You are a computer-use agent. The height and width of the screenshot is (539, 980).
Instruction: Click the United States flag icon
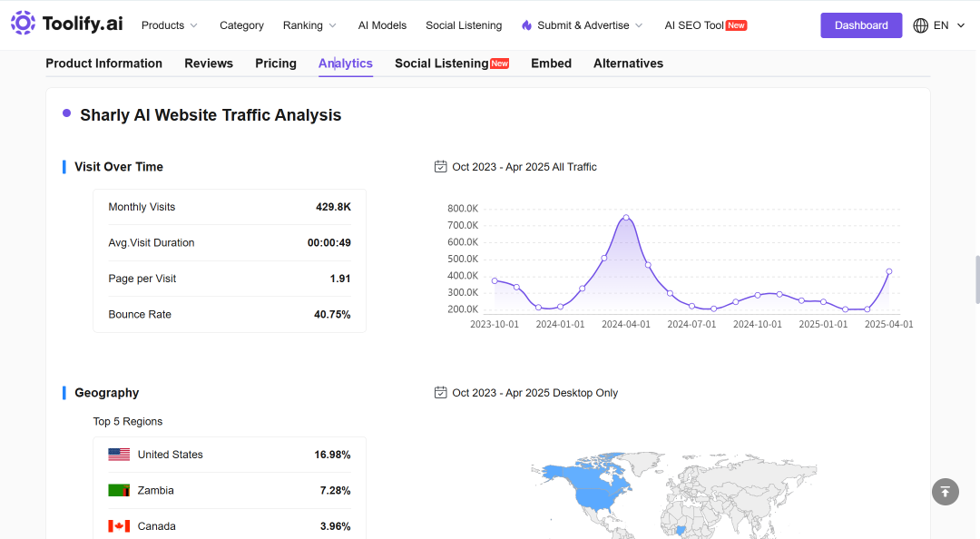click(119, 455)
